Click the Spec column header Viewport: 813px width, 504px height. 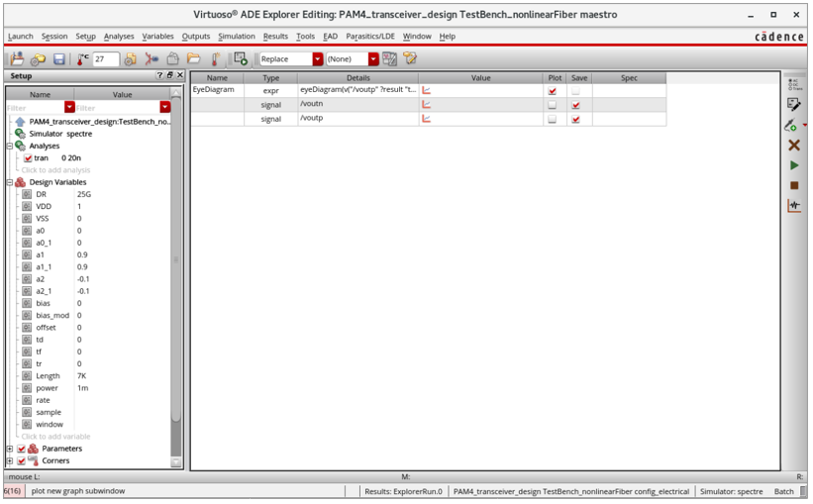(629, 78)
